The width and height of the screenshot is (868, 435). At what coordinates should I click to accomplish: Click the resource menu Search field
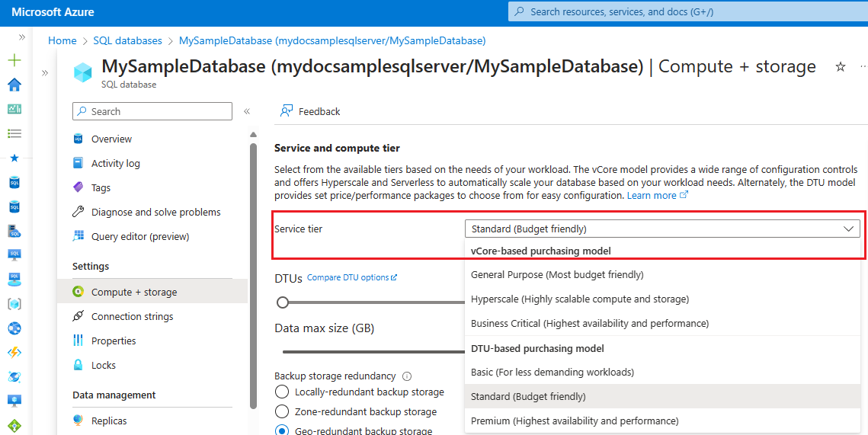[152, 111]
